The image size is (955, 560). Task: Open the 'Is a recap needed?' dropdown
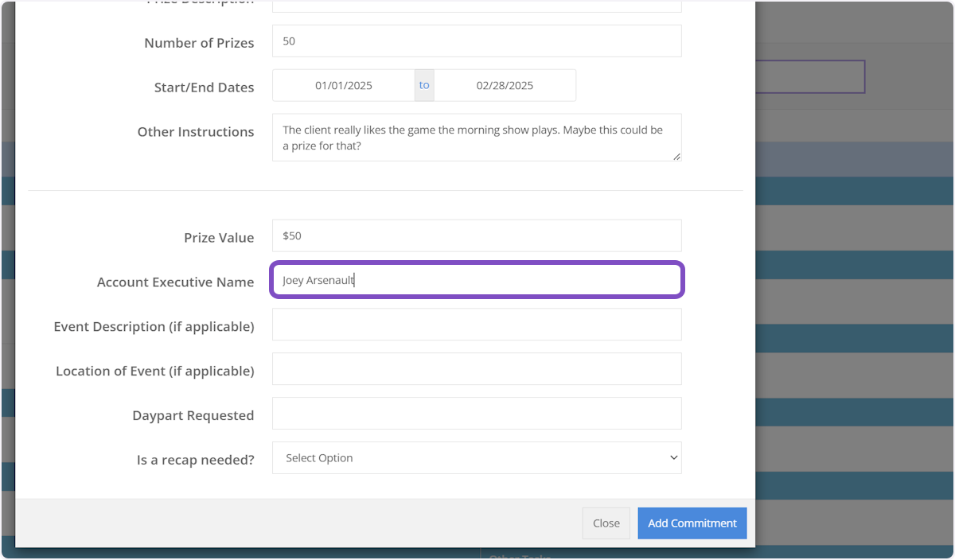click(x=476, y=458)
